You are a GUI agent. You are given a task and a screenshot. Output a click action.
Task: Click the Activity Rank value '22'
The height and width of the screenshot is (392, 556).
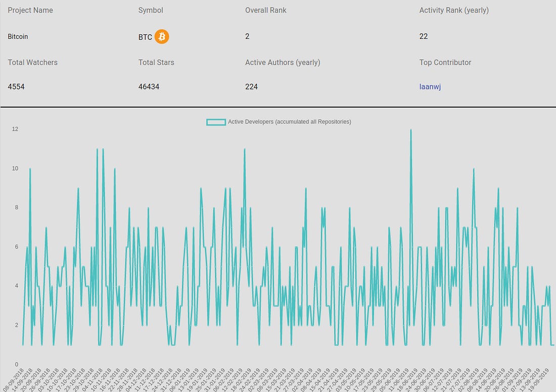424,36
